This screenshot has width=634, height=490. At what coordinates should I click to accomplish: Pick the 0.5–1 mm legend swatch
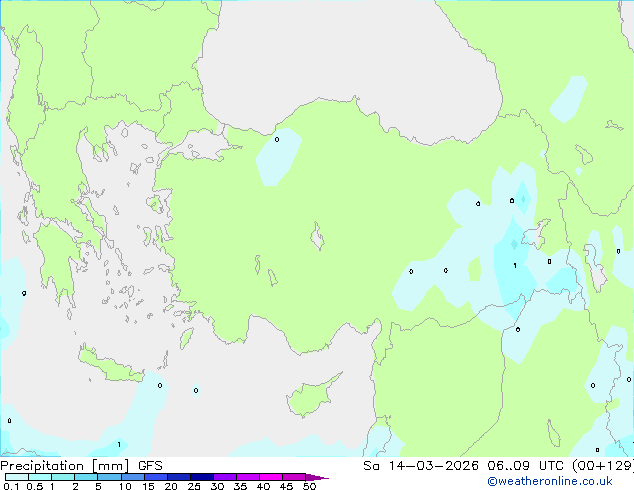tap(40, 477)
